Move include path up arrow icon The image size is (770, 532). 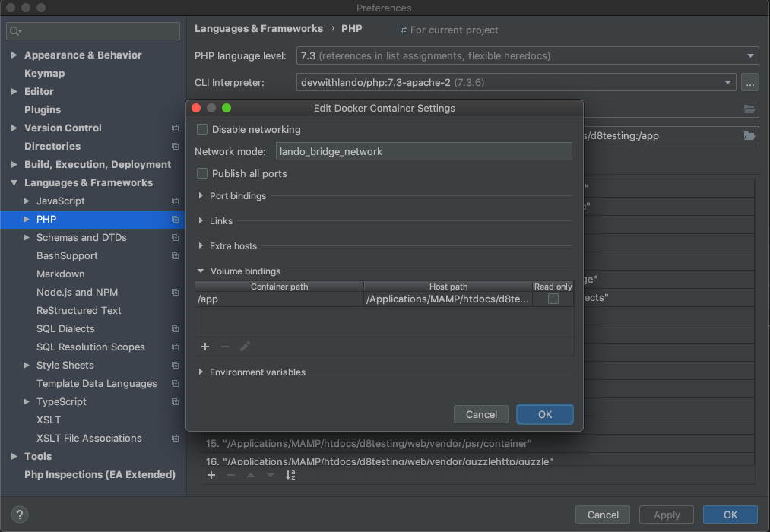(250, 475)
